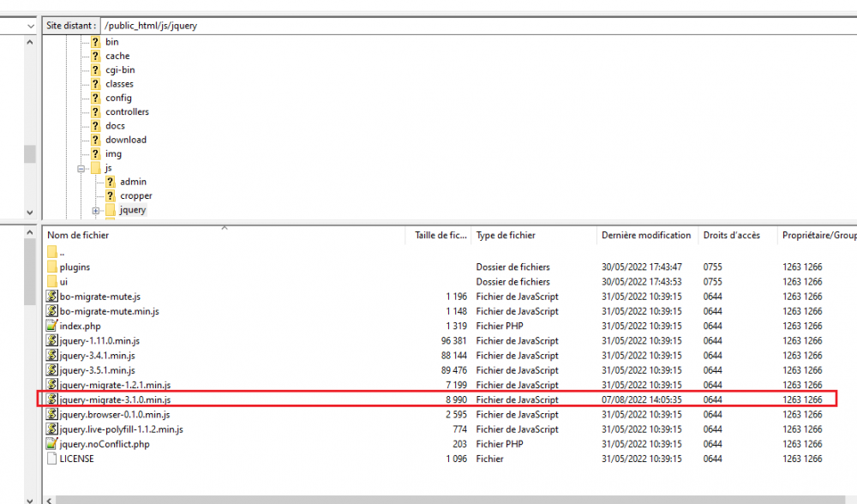Viewport: 857px width, 504px height.
Task: Select the admin tree item
Action: pos(134,182)
